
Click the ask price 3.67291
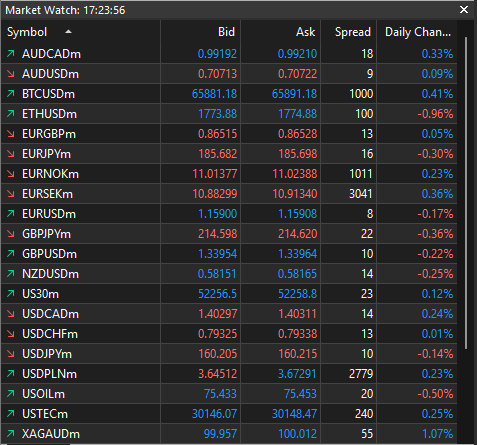pyautogui.click(x=297, y=374)
